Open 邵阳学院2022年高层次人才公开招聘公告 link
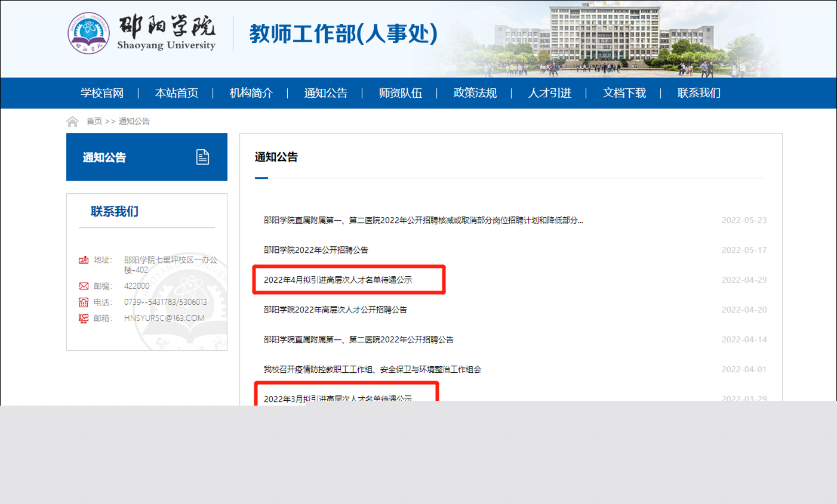The height and width of the screenshot is (504, 837). [x=335, y=310]
